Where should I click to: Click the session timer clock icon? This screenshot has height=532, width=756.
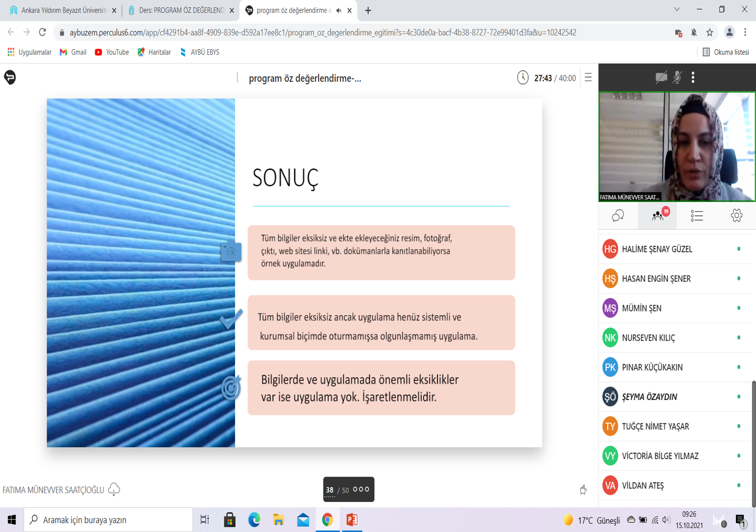tap(522, 78)
